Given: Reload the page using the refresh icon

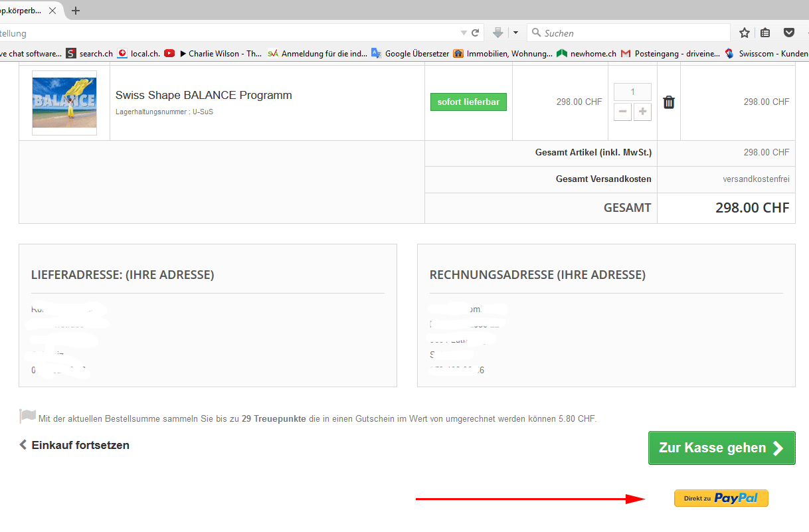Looking at the screenshot, I should point(476,33).
